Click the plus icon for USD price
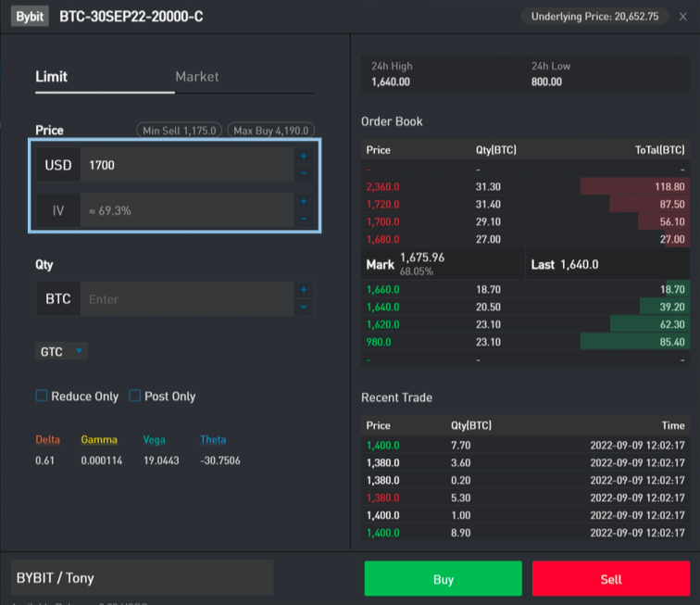 304,156
